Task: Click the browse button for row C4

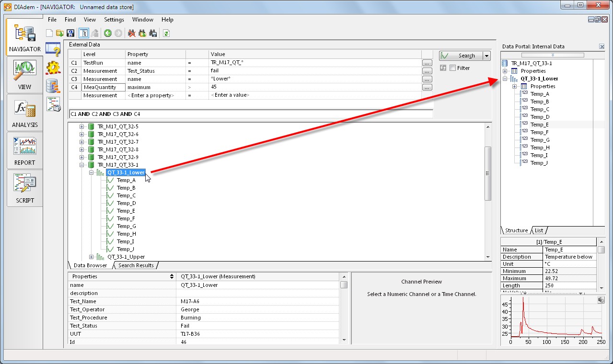Action: 427,87
